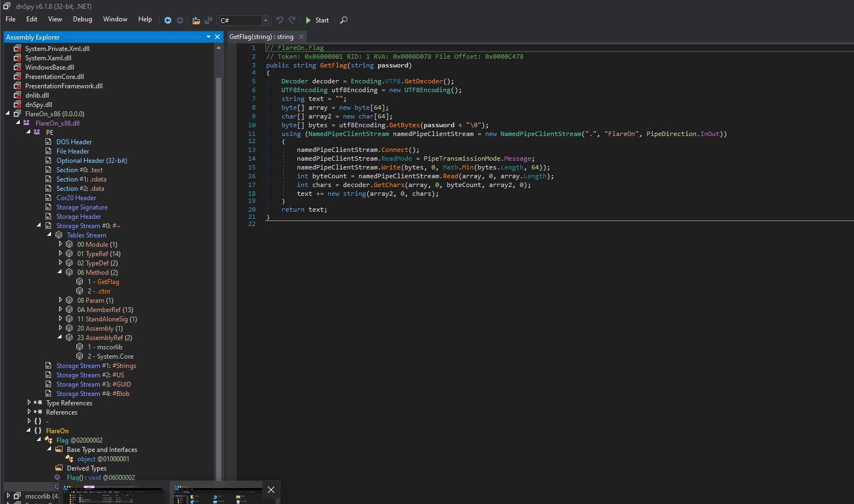This screenshot has height=504, width=854.
Task: Close the Assembly Explorer panel
Action: 217,37
